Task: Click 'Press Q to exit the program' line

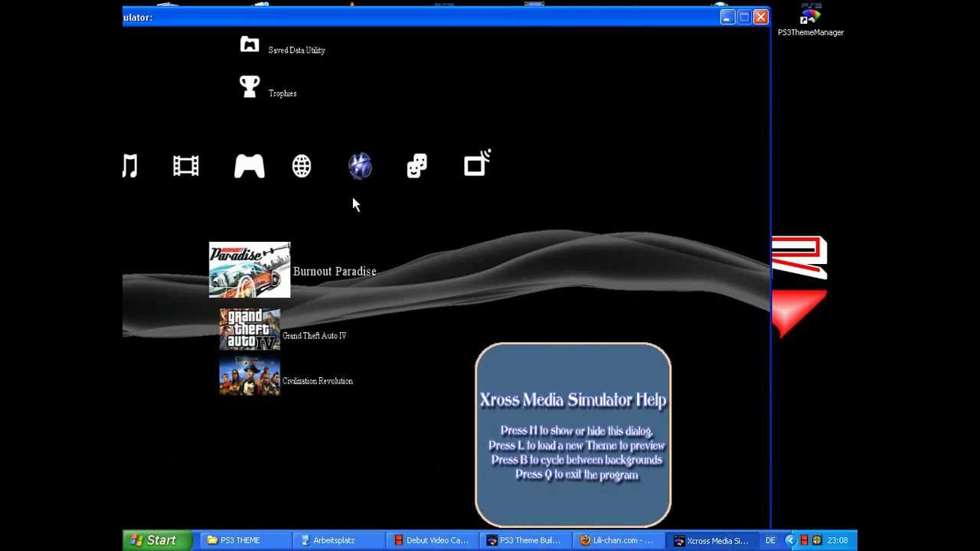Action: pos(577,474)
